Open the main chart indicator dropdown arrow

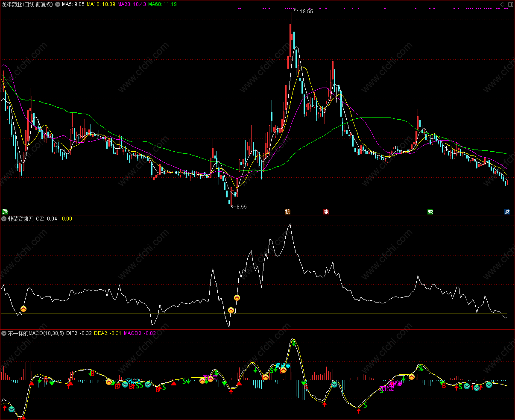tap(58, 4)
